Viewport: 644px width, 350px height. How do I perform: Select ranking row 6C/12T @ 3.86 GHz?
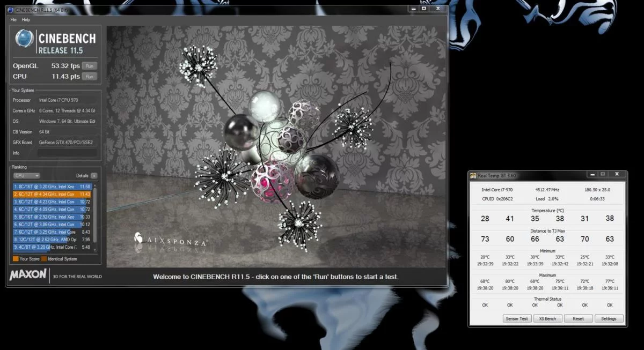(x=52, y=224)
